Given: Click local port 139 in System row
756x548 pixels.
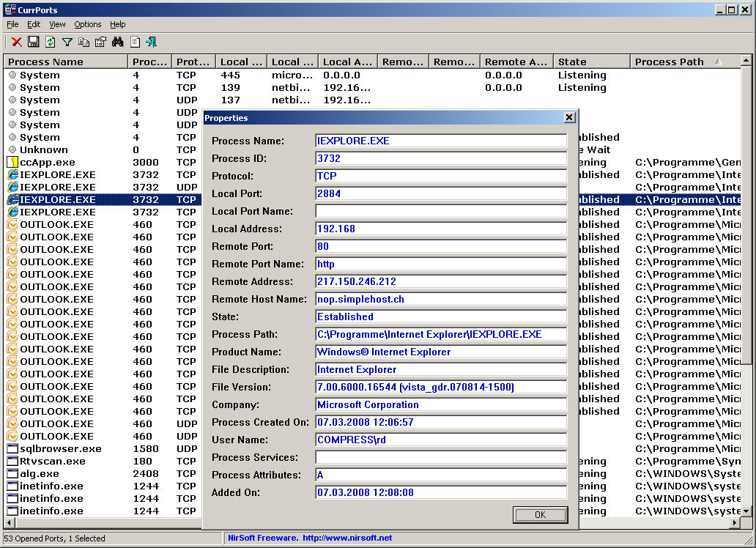Looking at the screenshot, I should coord(231,87).
